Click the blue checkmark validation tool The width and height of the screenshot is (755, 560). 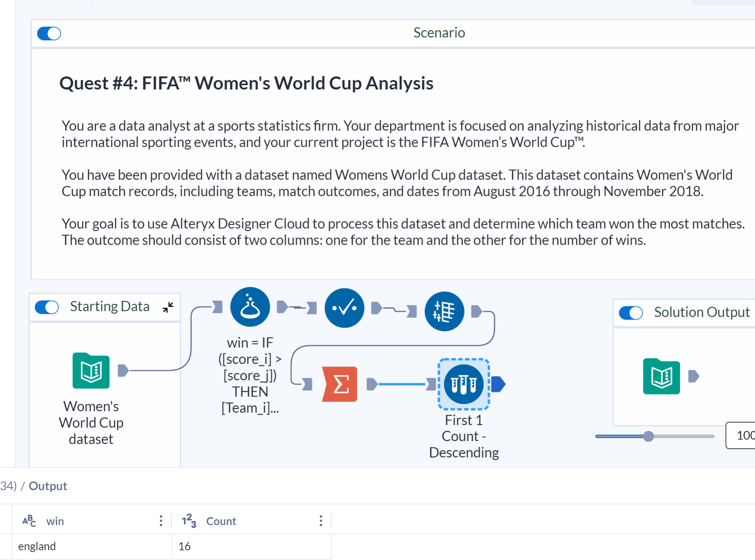point(344,307)
